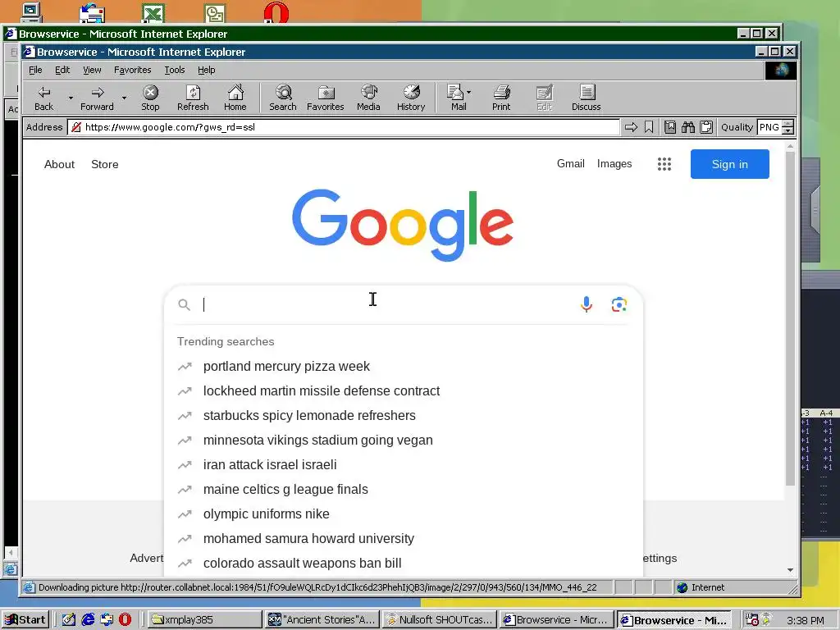The height and width of the screenshot is (630, 840).
Task: Click the scrollbar down arrow at page bottom
Action: [x=790, y=571]
